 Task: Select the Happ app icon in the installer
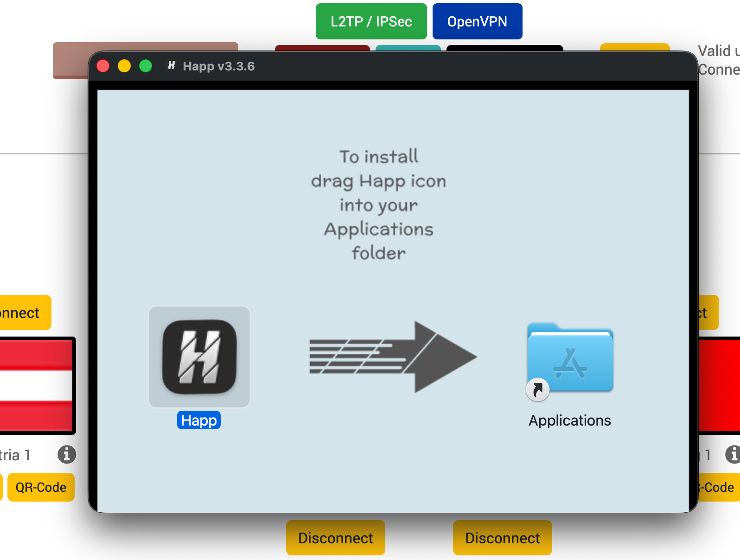(x=199, y=356)
